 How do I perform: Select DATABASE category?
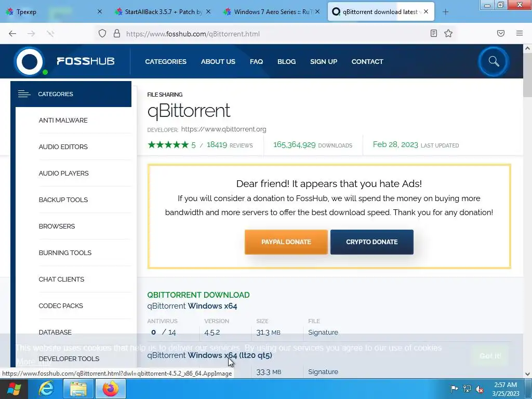tap(55, 332)
